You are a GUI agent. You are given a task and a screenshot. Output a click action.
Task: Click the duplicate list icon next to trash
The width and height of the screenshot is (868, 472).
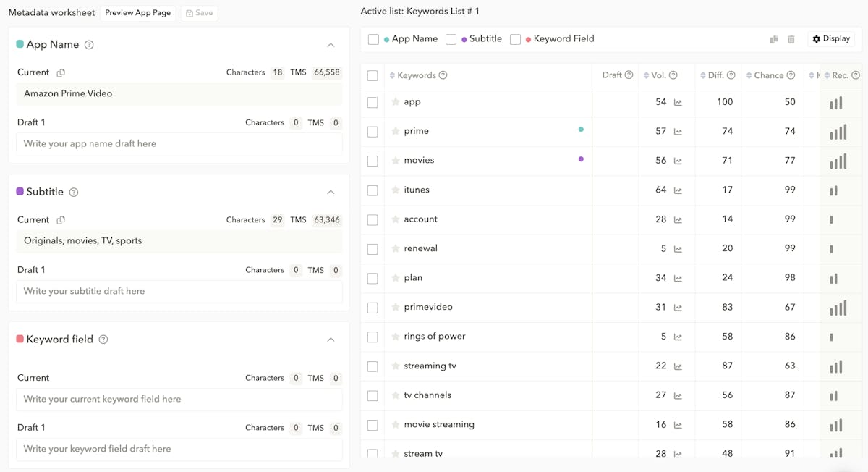pos(774,39)
